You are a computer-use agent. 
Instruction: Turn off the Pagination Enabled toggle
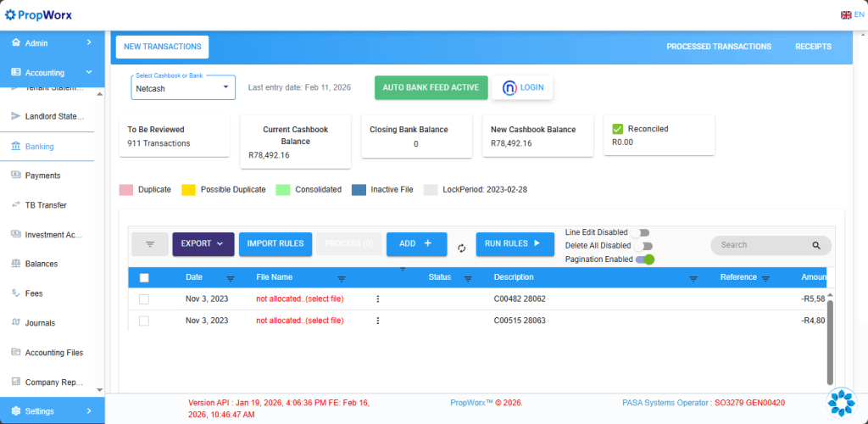(x=645, y=259)
